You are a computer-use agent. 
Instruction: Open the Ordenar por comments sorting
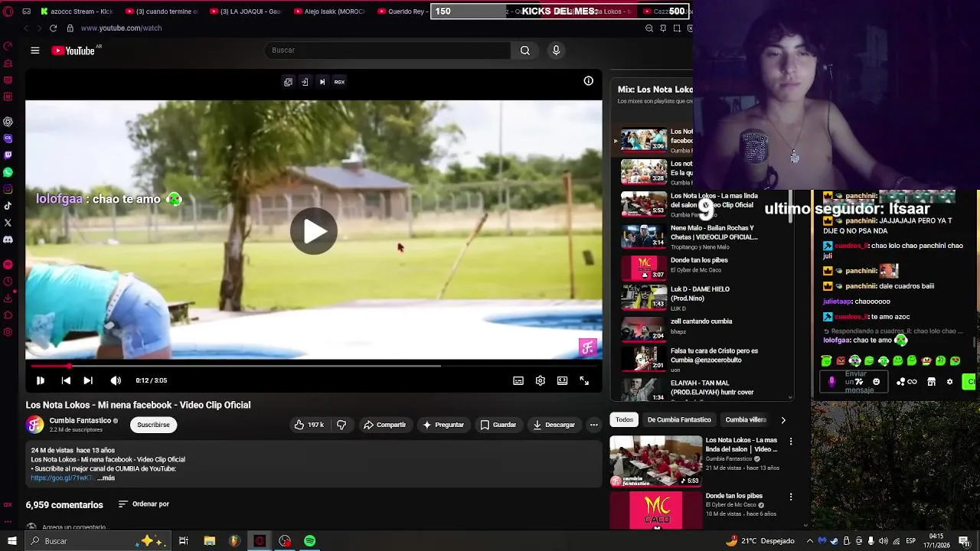(143, 504)
